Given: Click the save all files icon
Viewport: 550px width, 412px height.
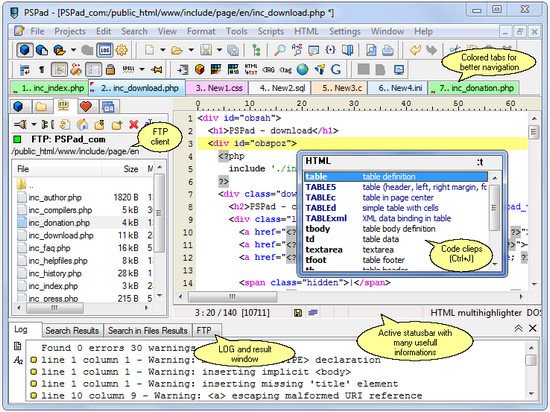Looking at the screenshot, I should pos(233,50).
